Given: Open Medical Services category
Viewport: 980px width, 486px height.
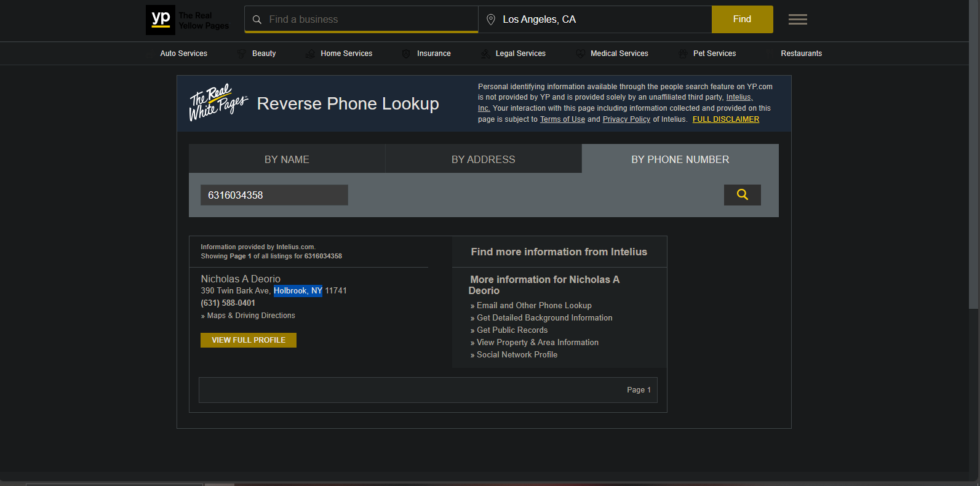Looking at the screenshot, I should [619, 54].
